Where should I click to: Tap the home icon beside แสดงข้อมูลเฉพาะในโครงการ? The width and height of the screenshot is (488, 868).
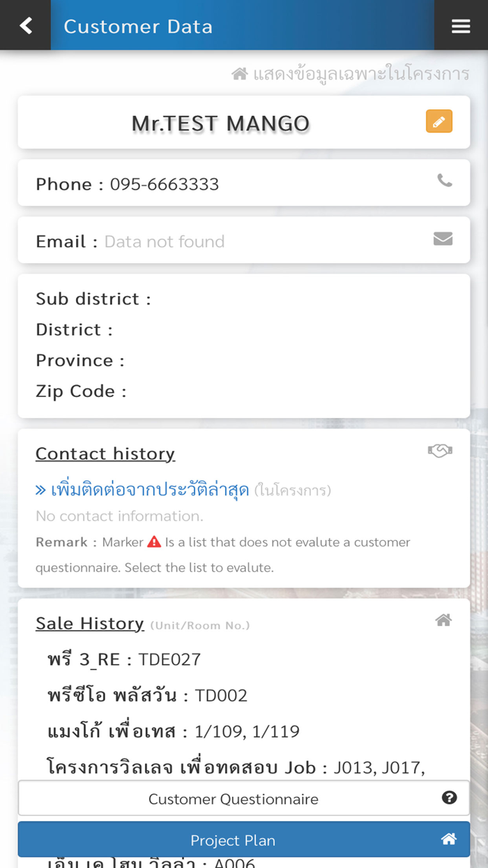239,73
